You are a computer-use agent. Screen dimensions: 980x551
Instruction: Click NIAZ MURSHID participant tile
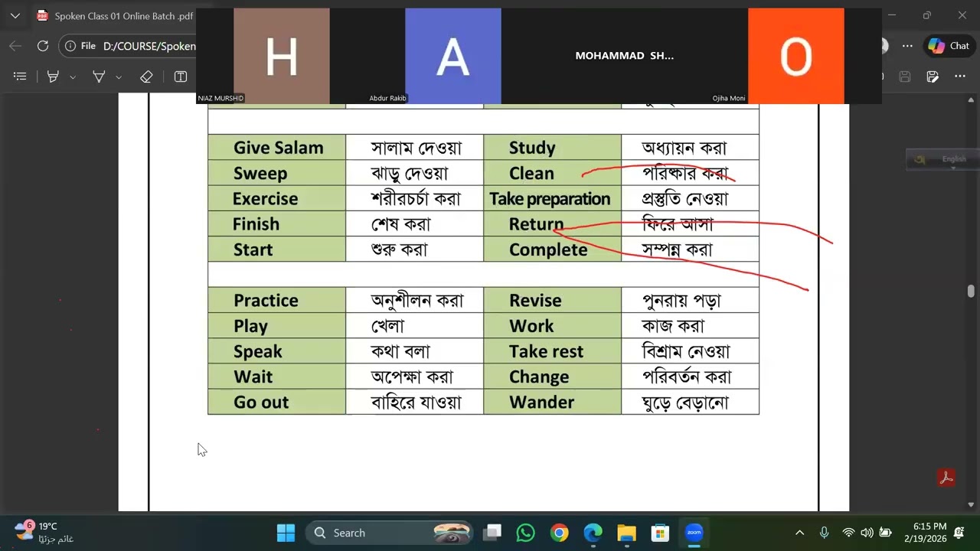(282, 56)
